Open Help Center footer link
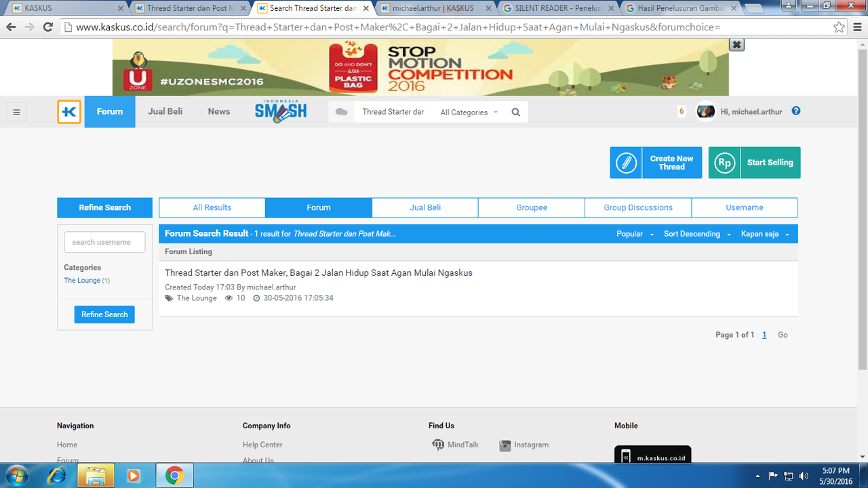Image resolution: width=868 pixels, height=488 pixels. tap(262, 445)
